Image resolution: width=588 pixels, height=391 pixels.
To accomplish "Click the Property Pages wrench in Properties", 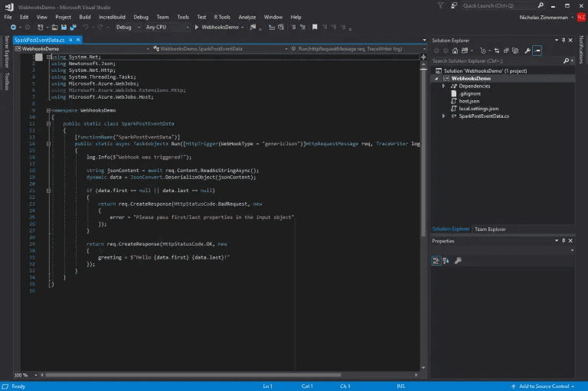I will click(458, 260).
